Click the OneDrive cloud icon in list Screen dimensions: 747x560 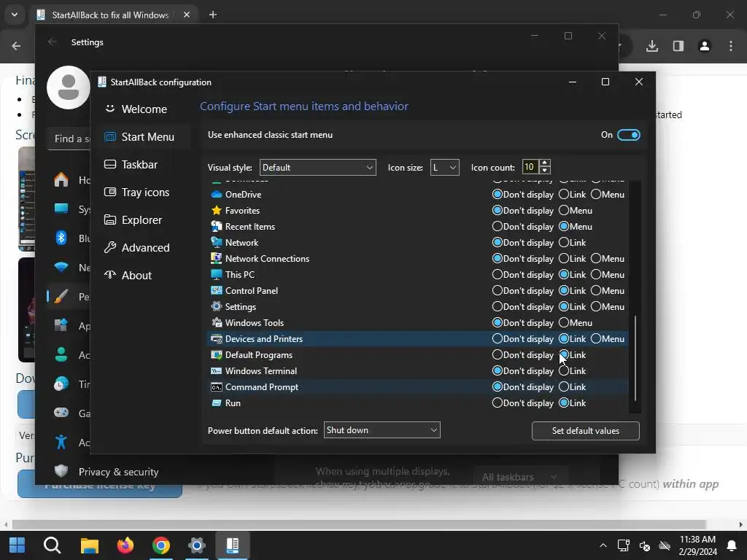point(216,194)
